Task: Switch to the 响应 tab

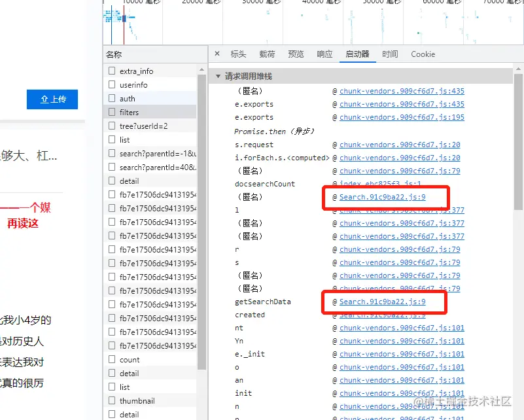Action: point(324,54)
